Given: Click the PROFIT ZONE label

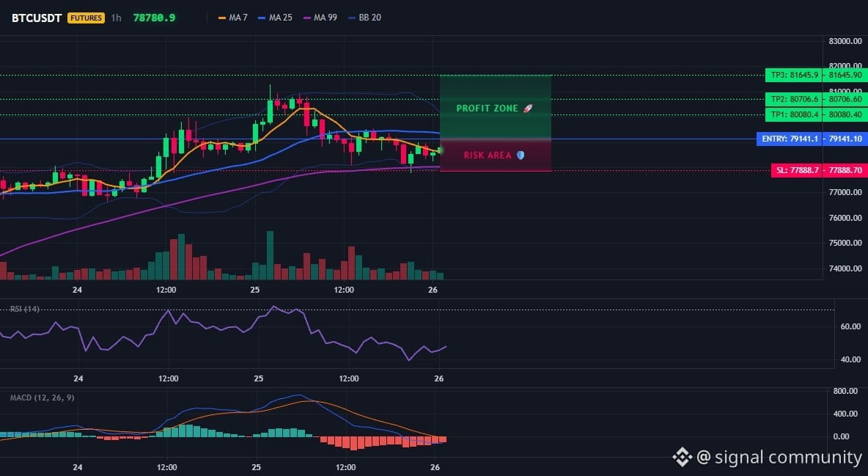Looking at the screenshot, I should click(487, 109).
